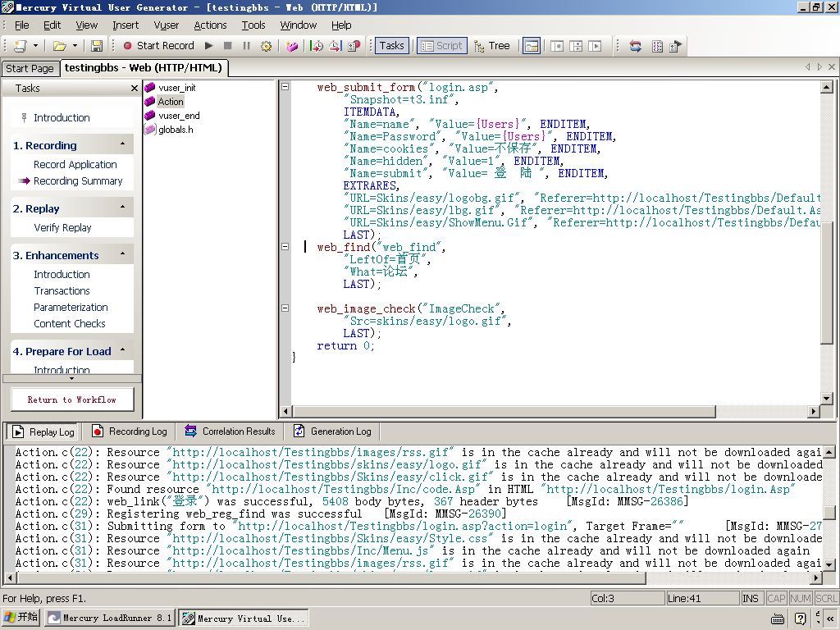Open the Vuser menu
840x630 pixels.
point(166,25)
